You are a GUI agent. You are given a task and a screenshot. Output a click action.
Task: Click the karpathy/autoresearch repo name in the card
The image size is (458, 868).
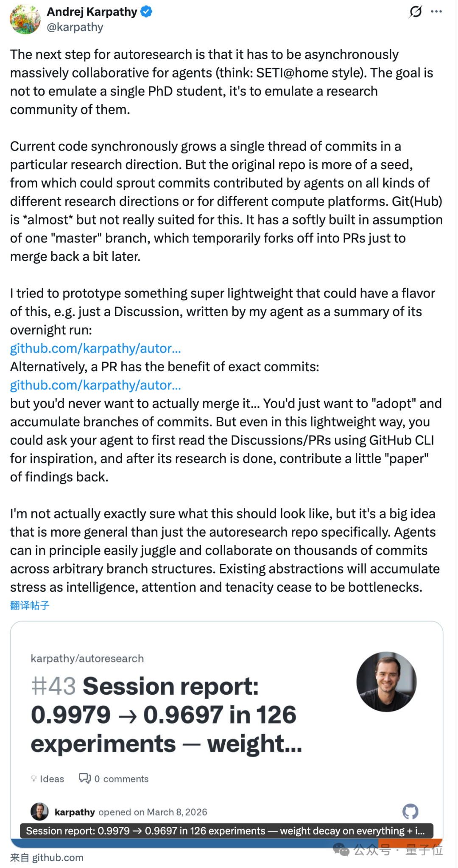coord(87,658)
